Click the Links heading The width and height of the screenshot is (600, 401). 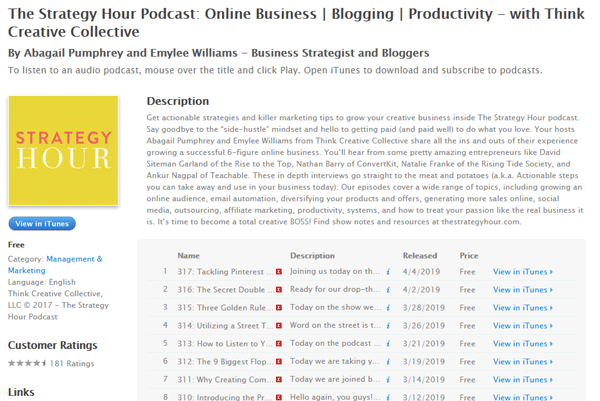(x=21, y=392)
